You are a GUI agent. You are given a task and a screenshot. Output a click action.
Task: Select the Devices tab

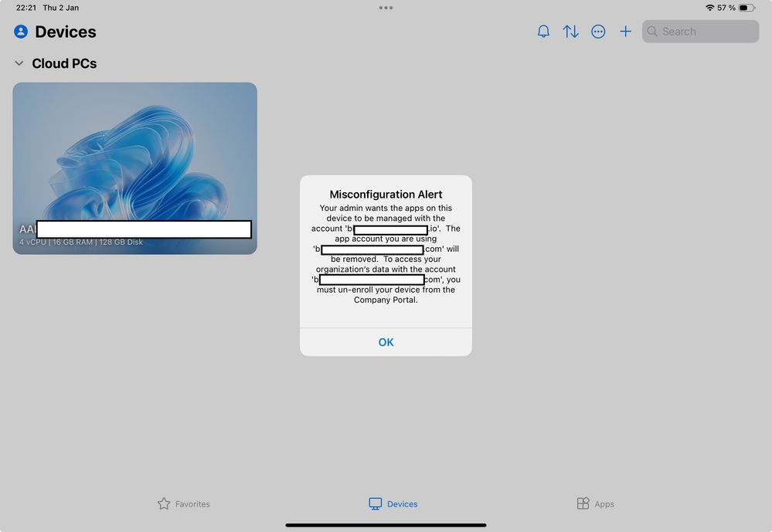tap(393, 504)
